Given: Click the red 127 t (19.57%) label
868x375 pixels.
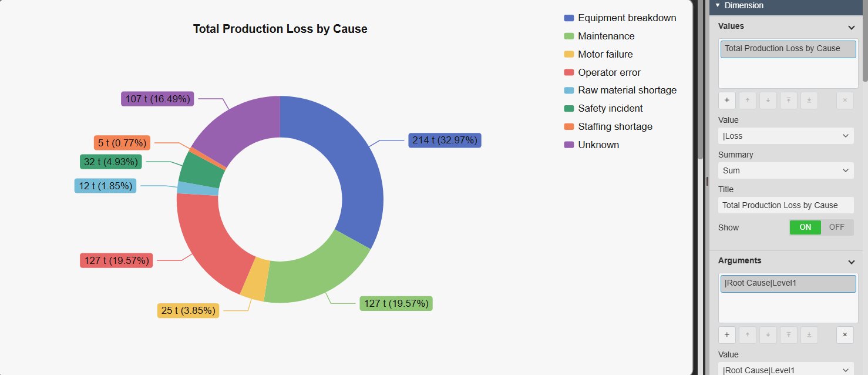Looking at the screenshot, I should tap(116, 261).
